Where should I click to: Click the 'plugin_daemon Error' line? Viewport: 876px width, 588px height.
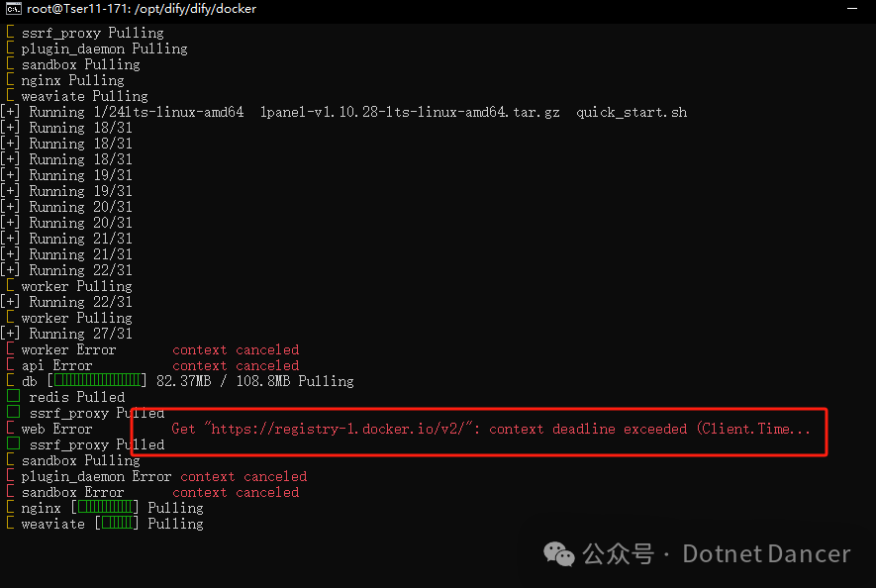(96, 476)
